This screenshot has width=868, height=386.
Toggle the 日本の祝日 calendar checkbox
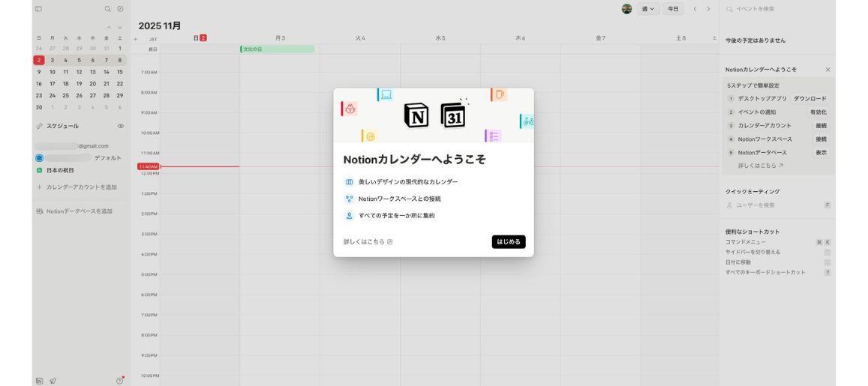39,170
